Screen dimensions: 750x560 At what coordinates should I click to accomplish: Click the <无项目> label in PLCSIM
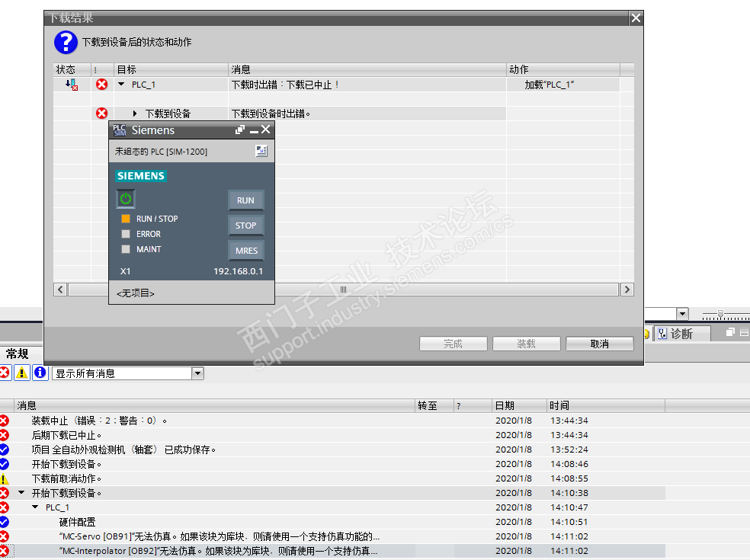pos(136,293)
